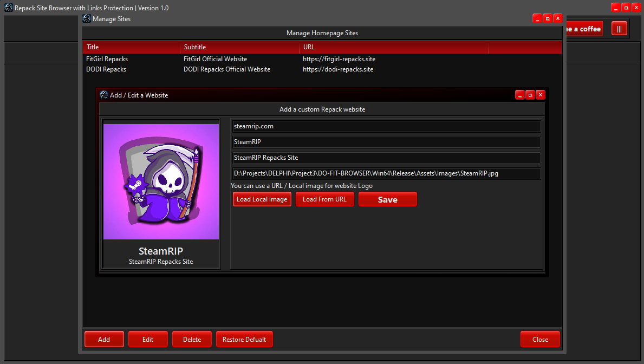Click the Restore Defualt button
Screen dimensions: 644x364
[x=244, y=339]
